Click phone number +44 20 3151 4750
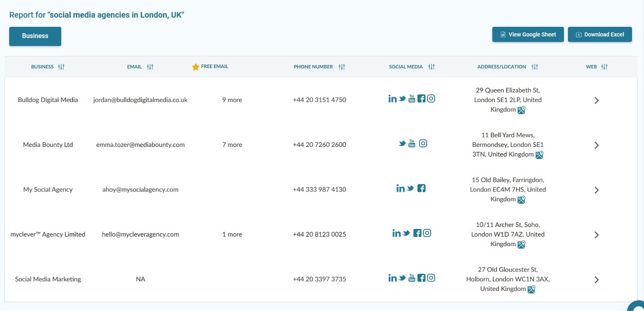The width and height of the screenshot is (644, 311). pos(320,100)
